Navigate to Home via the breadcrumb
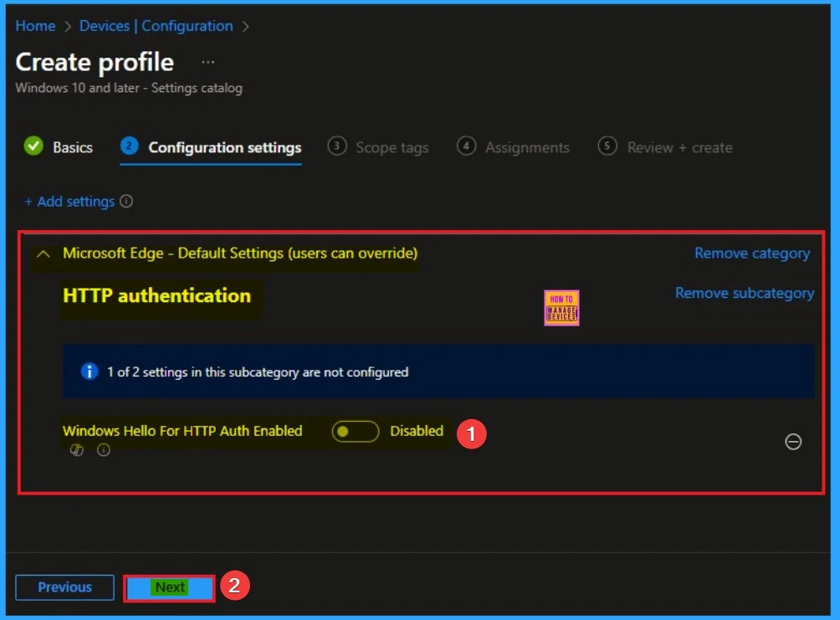This screenshot has height=620, width=840. coord(35,26)
